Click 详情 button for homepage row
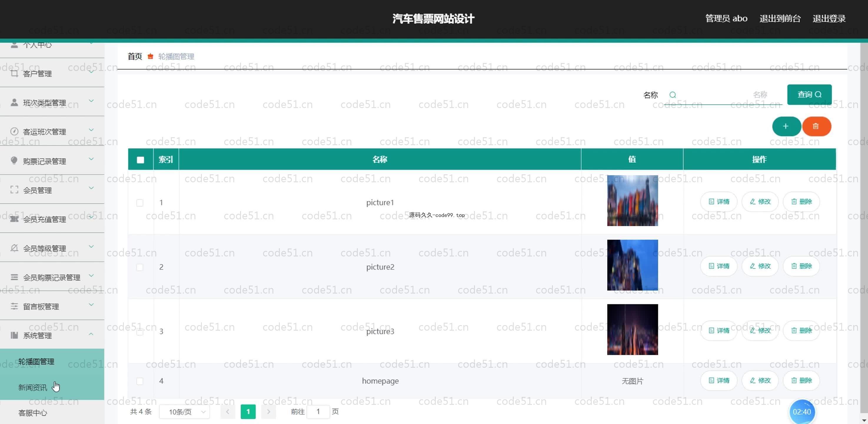The height and width of the screenshot is (424, 868). pyautogui.click(x=719, y=380)
